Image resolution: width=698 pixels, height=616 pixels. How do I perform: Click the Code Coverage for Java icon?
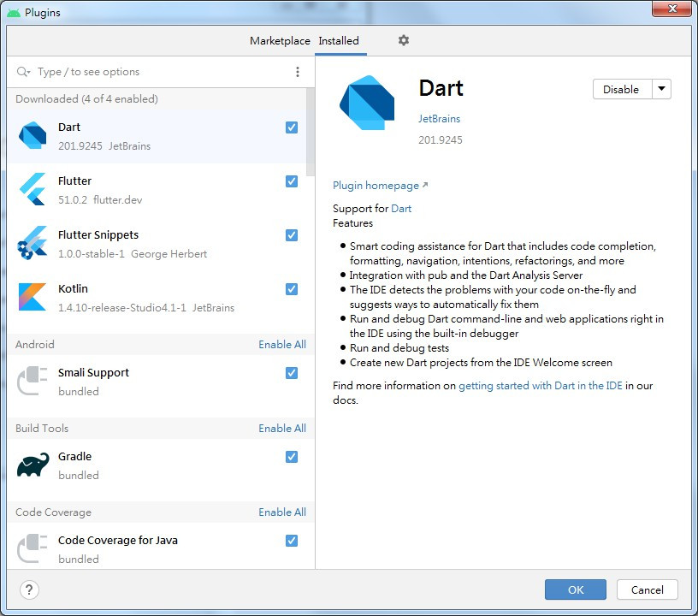click(33, 548)
